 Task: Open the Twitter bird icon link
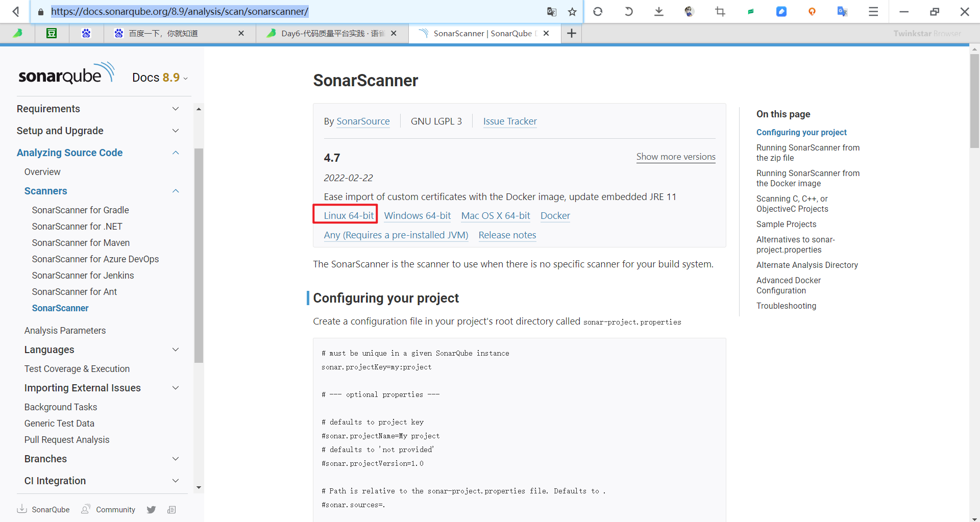(x=151, y=509)
